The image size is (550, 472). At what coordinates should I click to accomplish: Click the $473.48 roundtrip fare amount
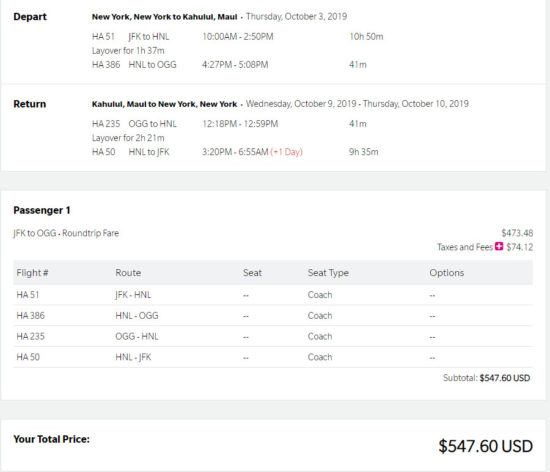(x=517, y=233)
